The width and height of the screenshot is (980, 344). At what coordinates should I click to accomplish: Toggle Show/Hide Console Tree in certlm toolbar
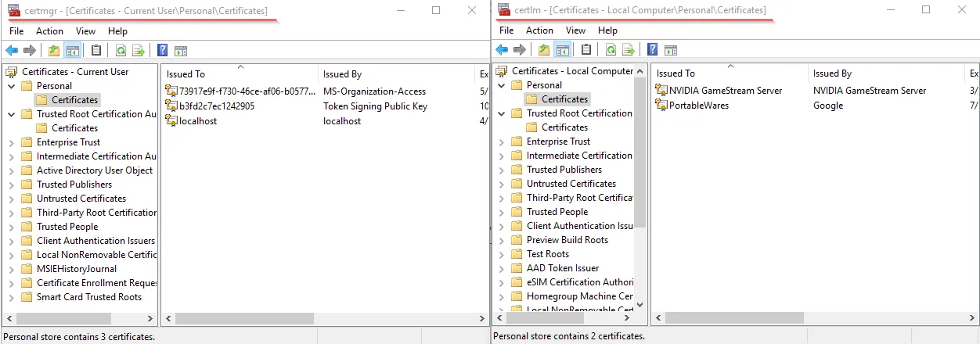(x=562, y=50)
